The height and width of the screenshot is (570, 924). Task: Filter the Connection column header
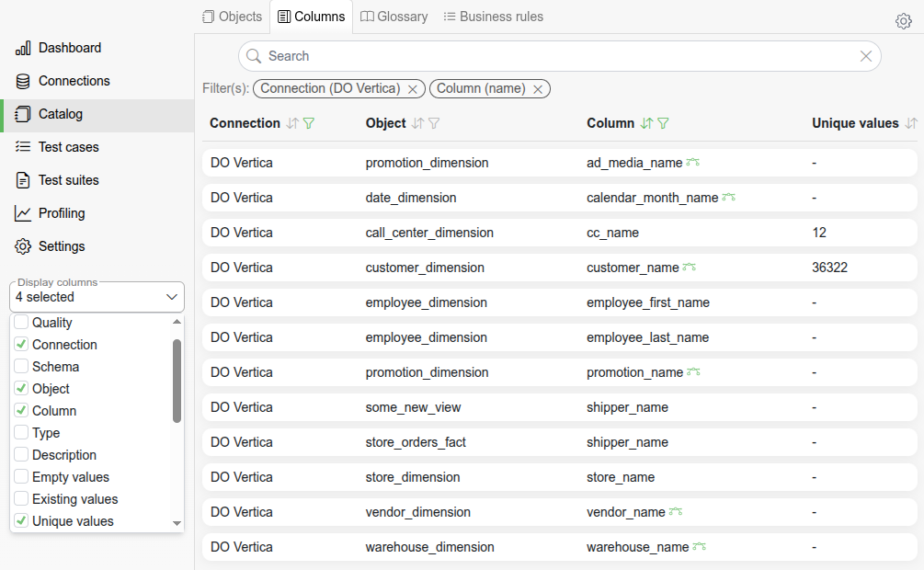click(x=309, y=123)
